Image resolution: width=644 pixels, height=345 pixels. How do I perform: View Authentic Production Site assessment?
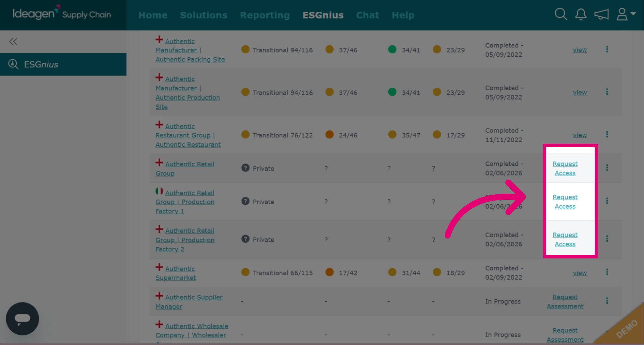[x=580, y=92]
